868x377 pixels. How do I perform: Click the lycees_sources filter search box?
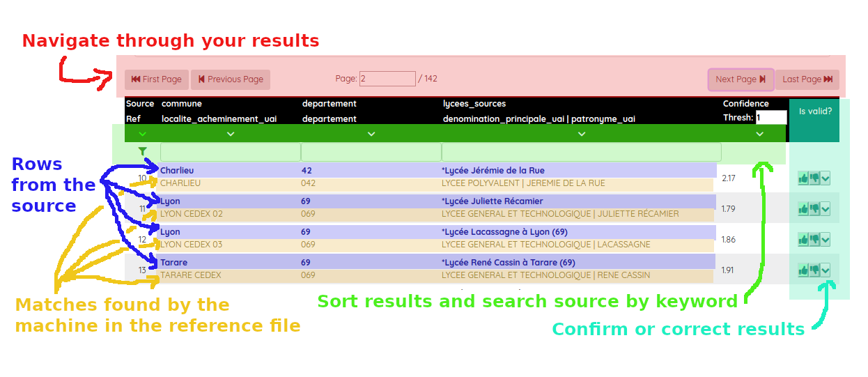tap(582, 152)
